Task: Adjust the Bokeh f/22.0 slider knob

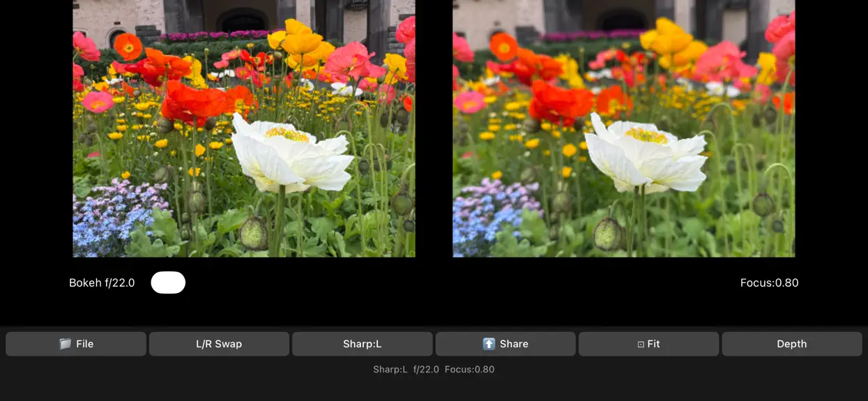Action: (x=168, y=282)
